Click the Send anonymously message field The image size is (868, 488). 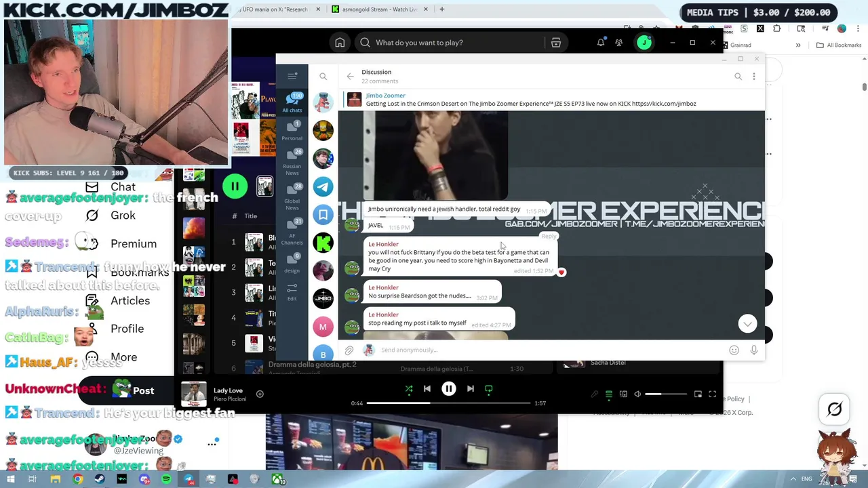[x=549, y=350]
